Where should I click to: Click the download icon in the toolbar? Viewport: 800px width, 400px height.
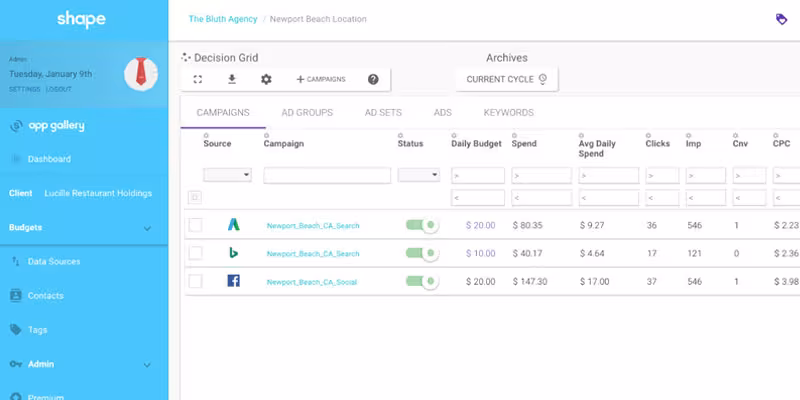232,79
